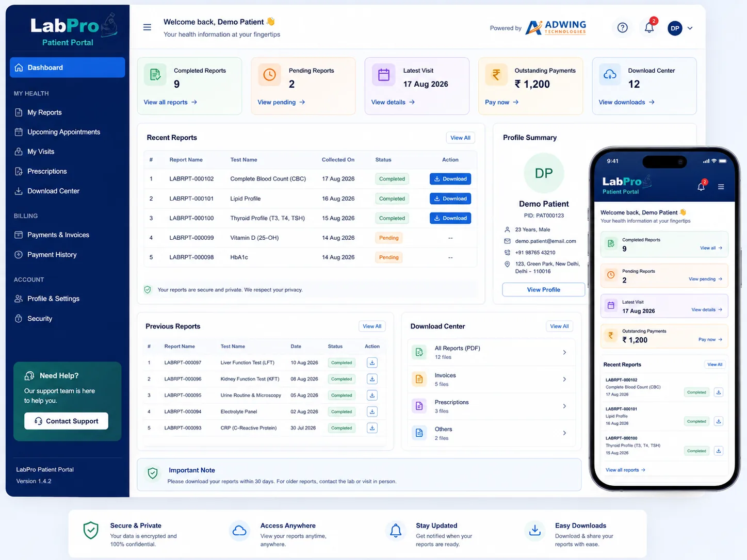Tap View details on phone Latest Visit

click(x=707, y=310)
